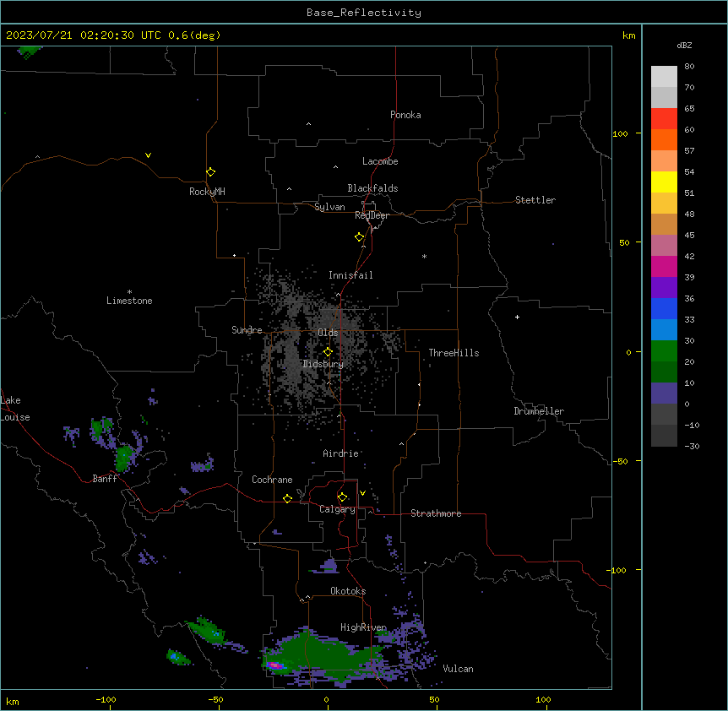The image size is (728, 711).
Task: Click the Stettler label
Action: [x=535, y=200]
